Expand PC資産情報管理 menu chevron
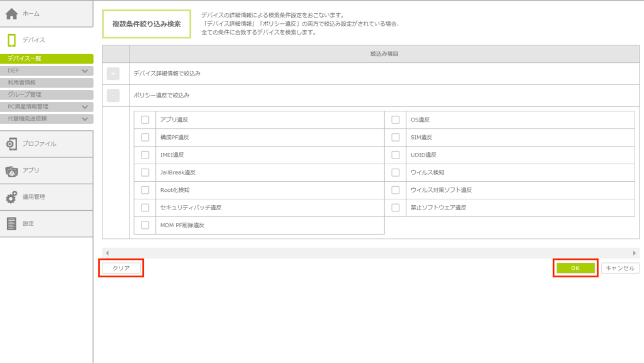The height and width of the screenshot is (363, 644). [85, 107]
